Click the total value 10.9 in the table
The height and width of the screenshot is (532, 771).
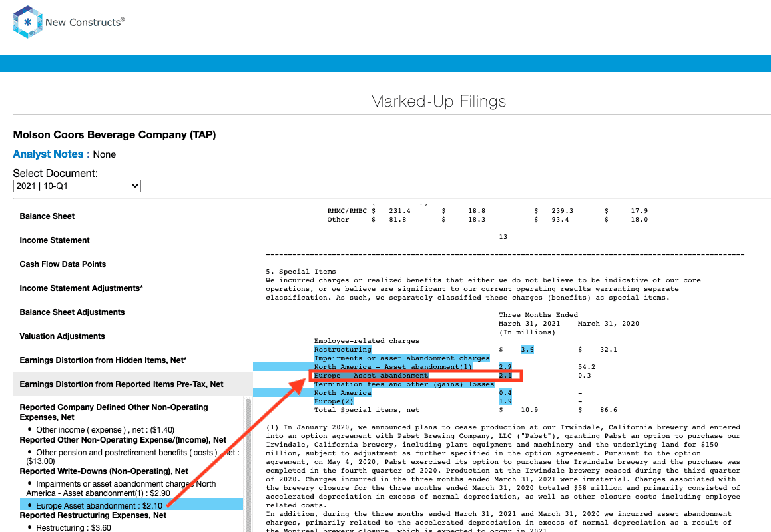529,410
